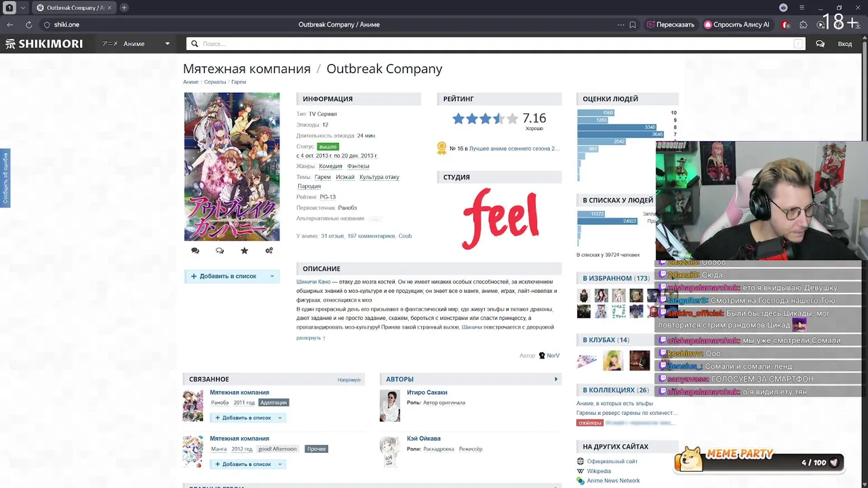Click the slash shortcut icon in the search field
868x488 pixels.
coord(798,43)
